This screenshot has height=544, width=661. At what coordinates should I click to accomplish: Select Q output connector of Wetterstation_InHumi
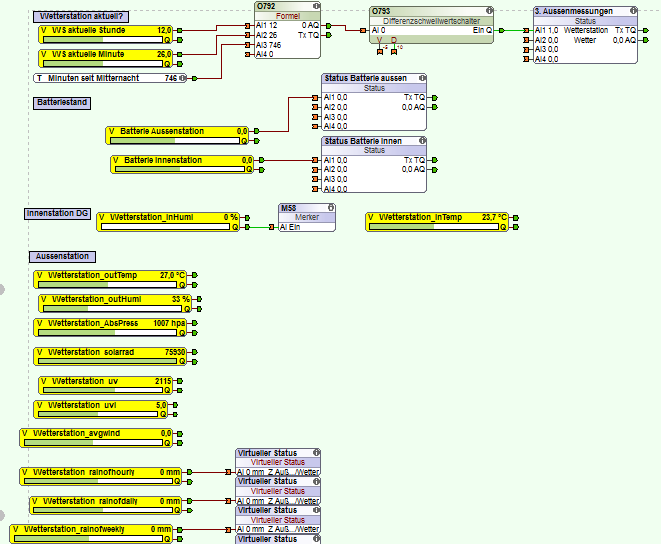(x=247, y=227)
